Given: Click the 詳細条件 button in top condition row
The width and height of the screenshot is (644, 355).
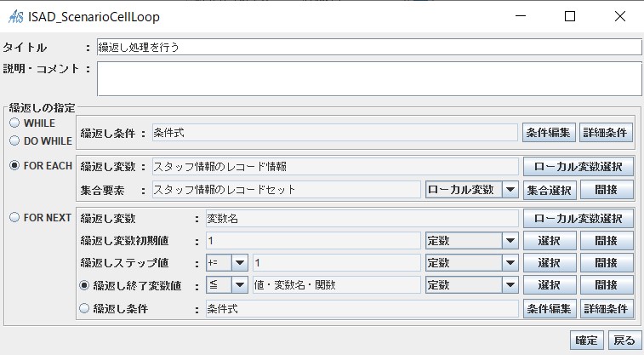Looking at the screenshot, I should (x=606, y=133).
